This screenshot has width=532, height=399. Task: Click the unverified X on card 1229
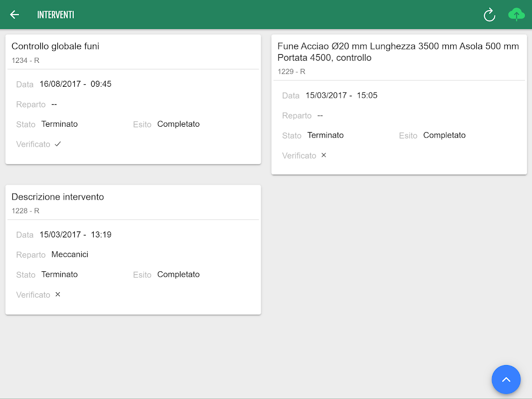point(324,155)
